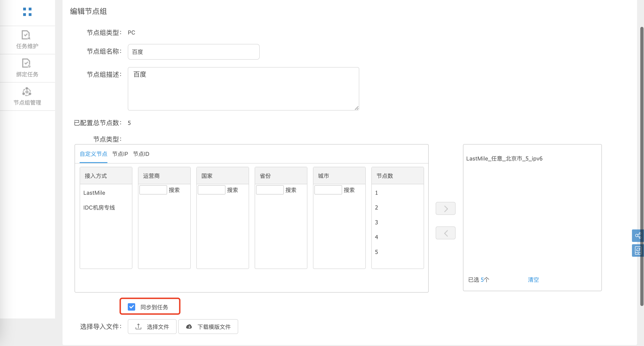Click cloud download icon for template

(189, 327)
